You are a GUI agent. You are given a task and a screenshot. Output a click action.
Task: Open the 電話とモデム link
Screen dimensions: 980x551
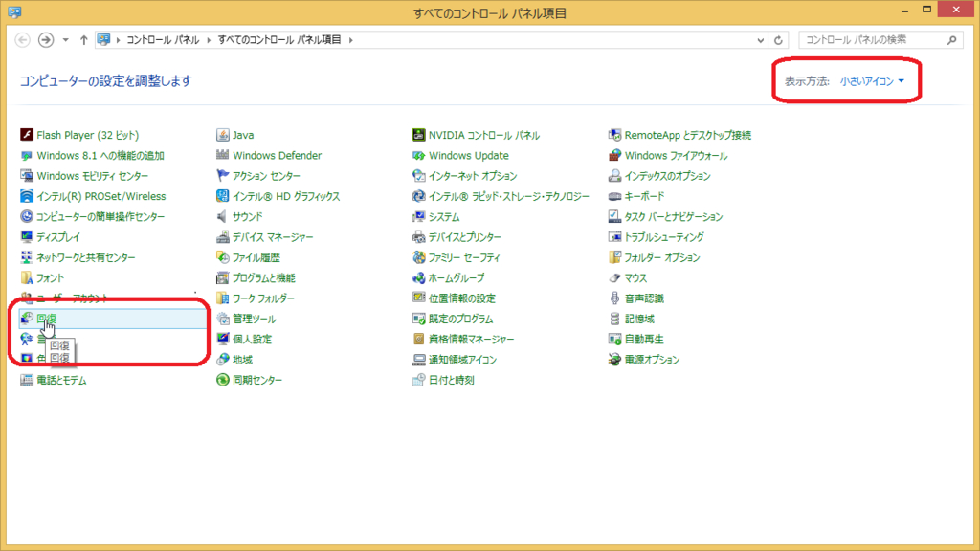[61, 380]
